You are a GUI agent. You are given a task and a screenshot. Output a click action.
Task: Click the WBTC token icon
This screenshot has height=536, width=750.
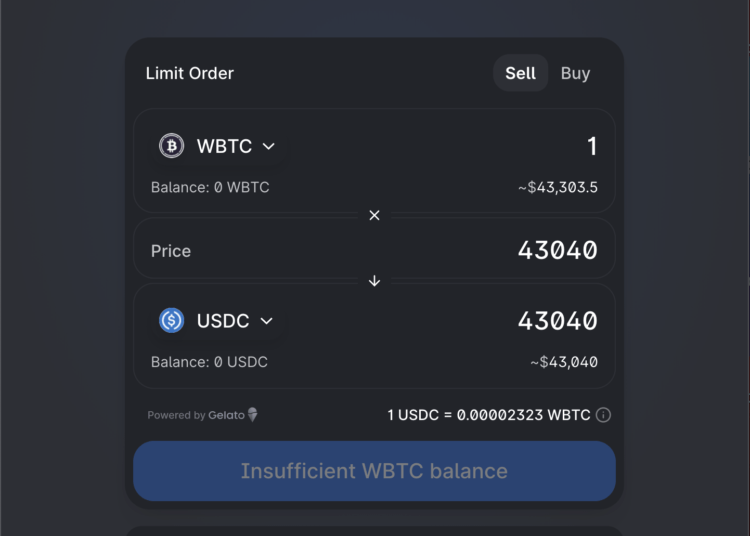(172, 146)
